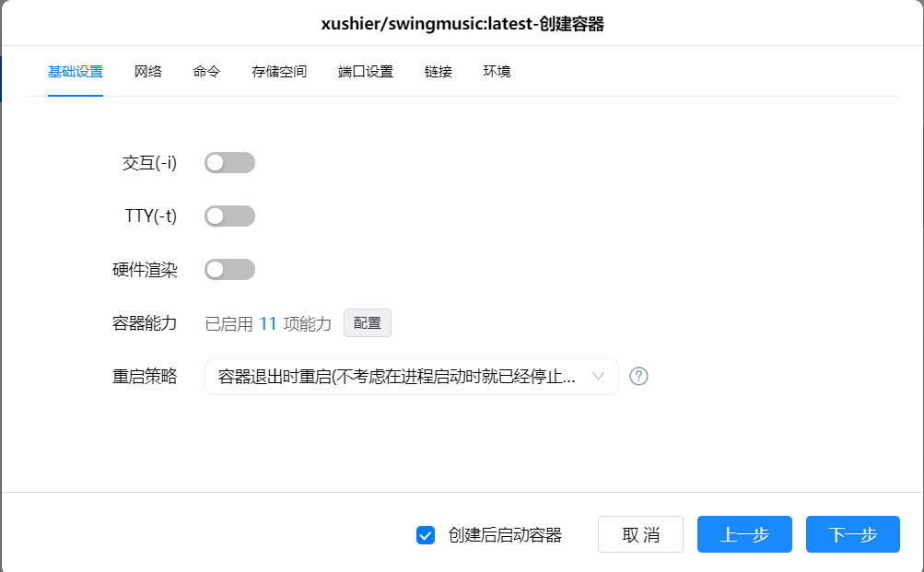Click the restart policy help question icon

pos(638,377)
